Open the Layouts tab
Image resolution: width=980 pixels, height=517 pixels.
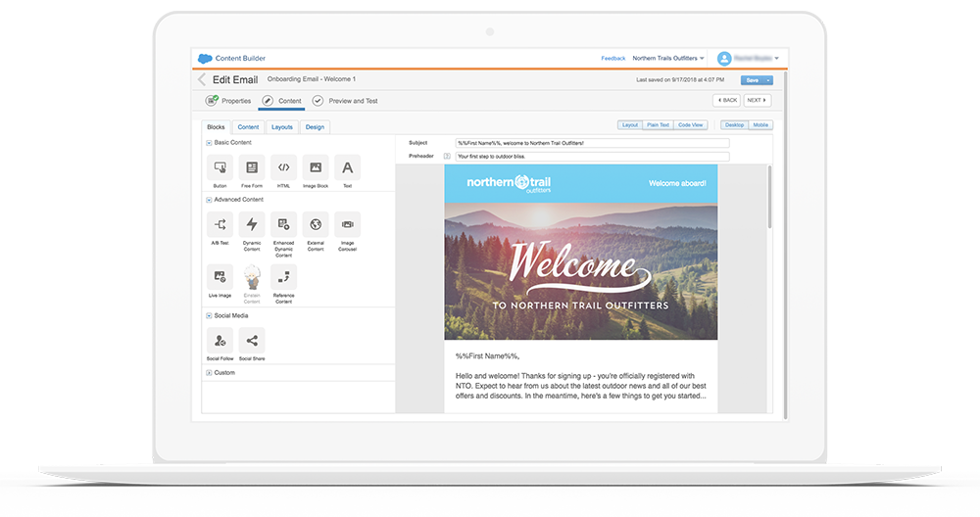click(x=282, y=126)
